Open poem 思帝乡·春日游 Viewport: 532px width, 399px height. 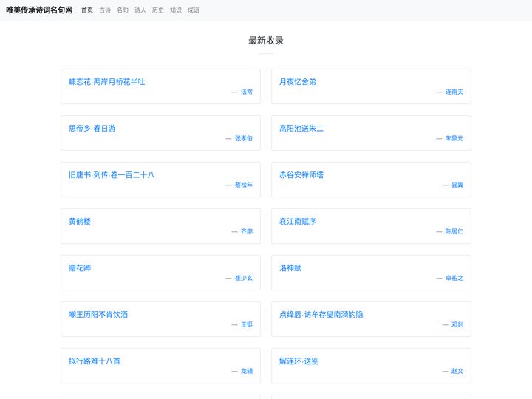[x=92, y=129]
